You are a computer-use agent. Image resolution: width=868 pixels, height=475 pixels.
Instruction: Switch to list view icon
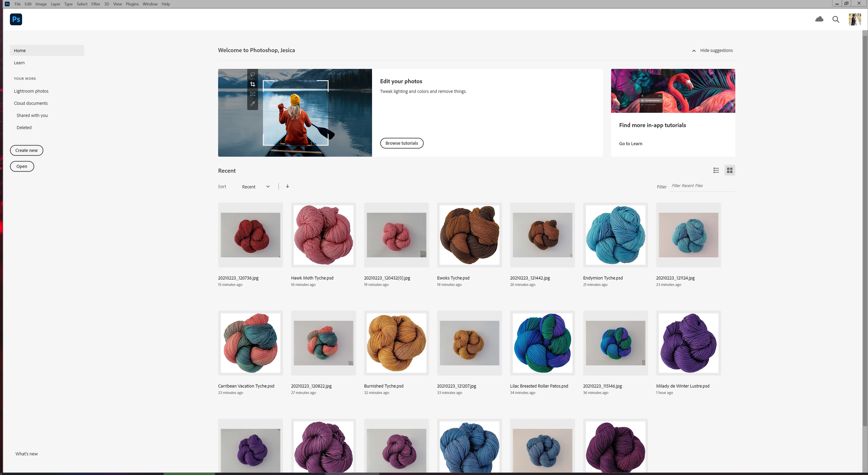[716, 170]
